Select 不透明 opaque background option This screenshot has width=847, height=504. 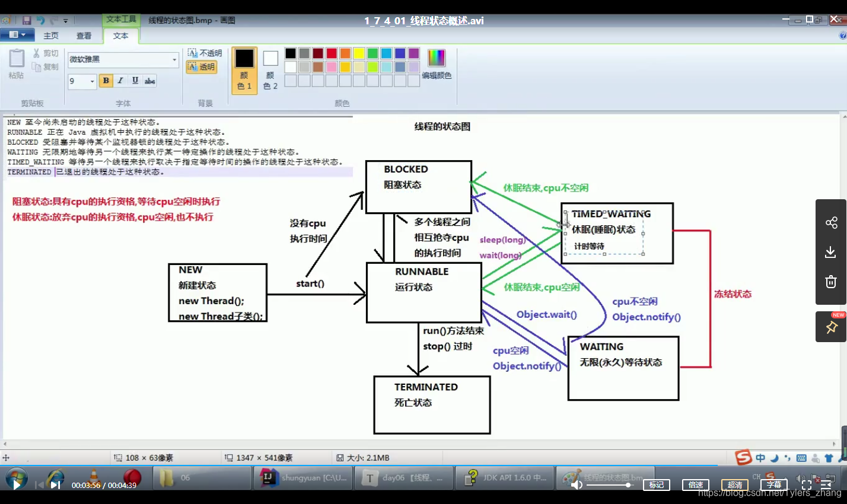pos(205,53)
